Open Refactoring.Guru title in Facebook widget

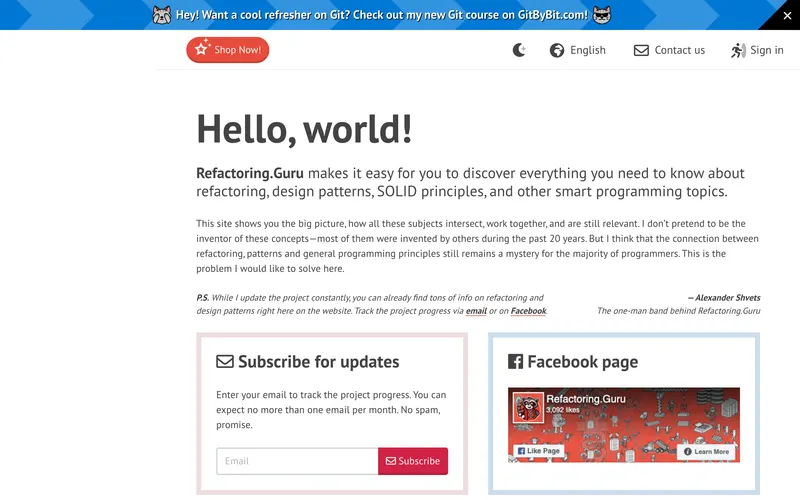click(x=586, y=399)
